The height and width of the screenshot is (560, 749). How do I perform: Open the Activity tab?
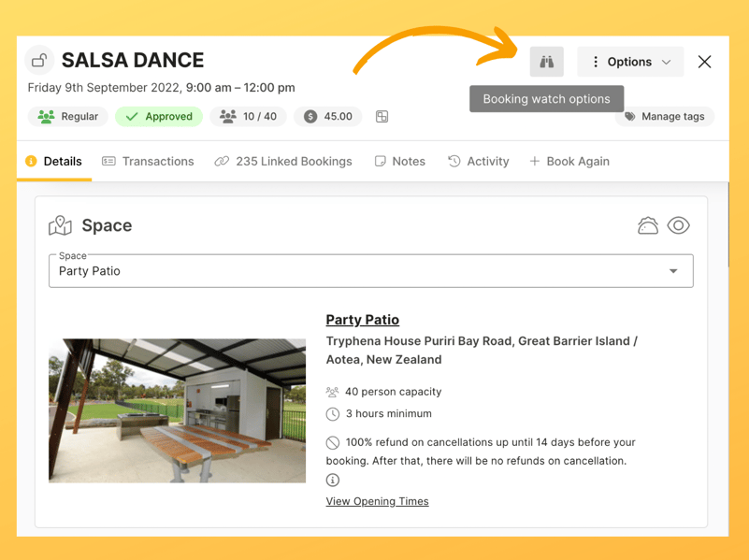click(478, 162)
